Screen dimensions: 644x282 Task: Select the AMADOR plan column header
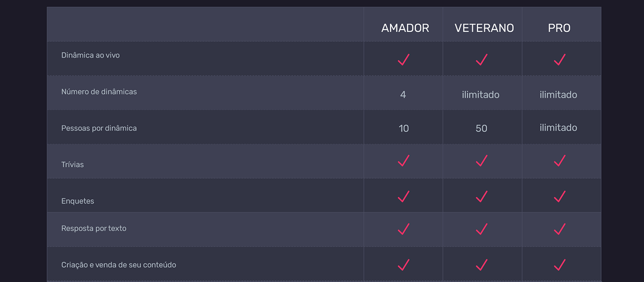[405, 28]
